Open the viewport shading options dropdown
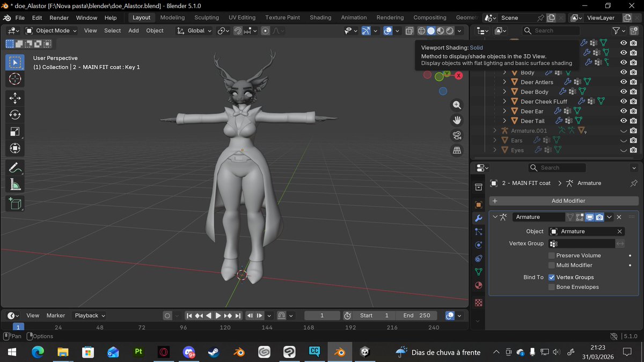The height and width of the screenshot is (362, 644). pyautogui.click(x=459, y=31)
